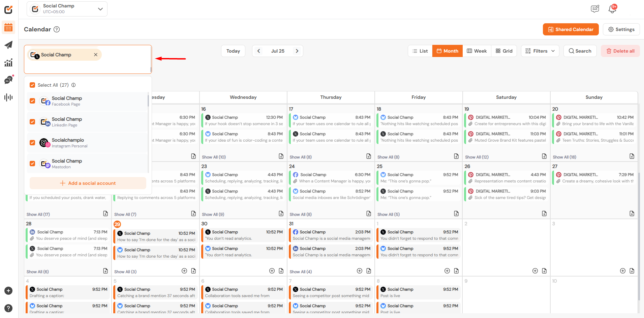Open the Listening waveform sidebar icon
Image resolution: width=644 pixels, height=318 pixels.
pyautogui.click(x=8, y=97)
